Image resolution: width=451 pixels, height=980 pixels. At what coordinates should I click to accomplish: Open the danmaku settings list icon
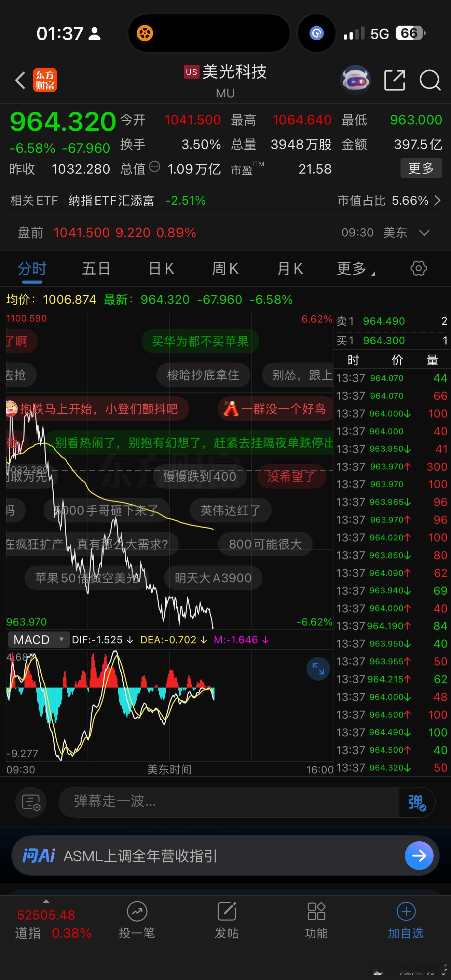pos(31,802)
